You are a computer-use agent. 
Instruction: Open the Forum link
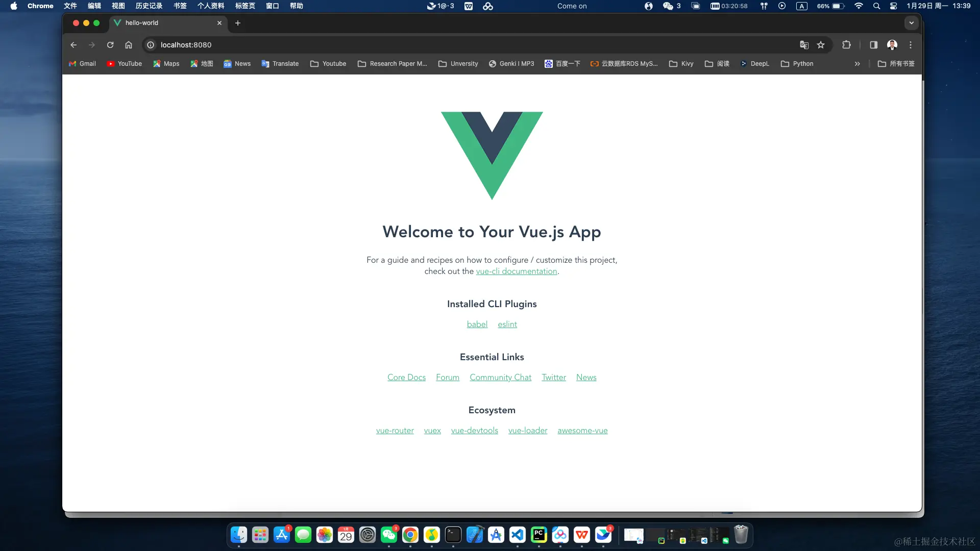(448, 378)
